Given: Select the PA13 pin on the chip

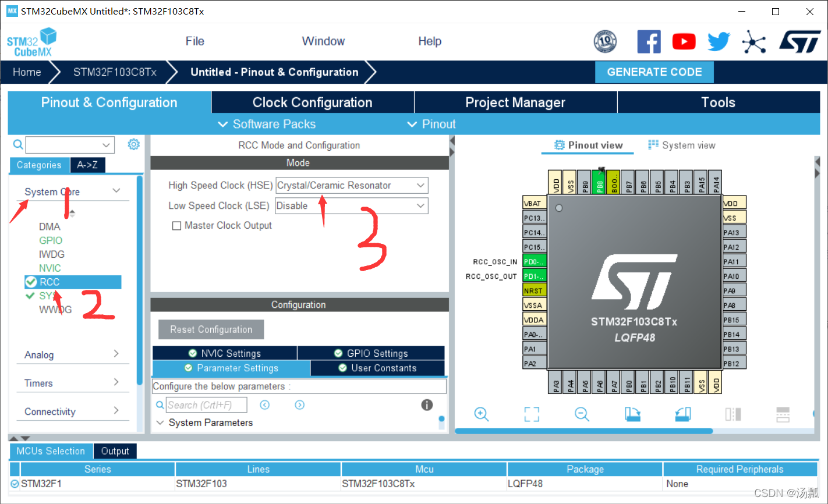Looking at the screenshot, I should [x=734, y=232].
